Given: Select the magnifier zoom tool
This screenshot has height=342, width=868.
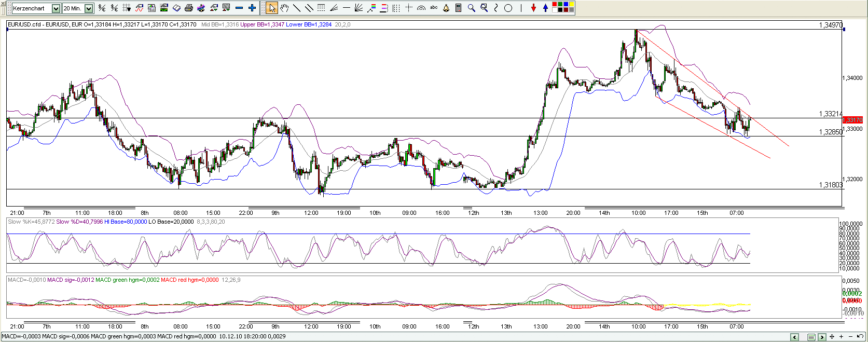Looking at the screenshot, I should coord(471,8).
